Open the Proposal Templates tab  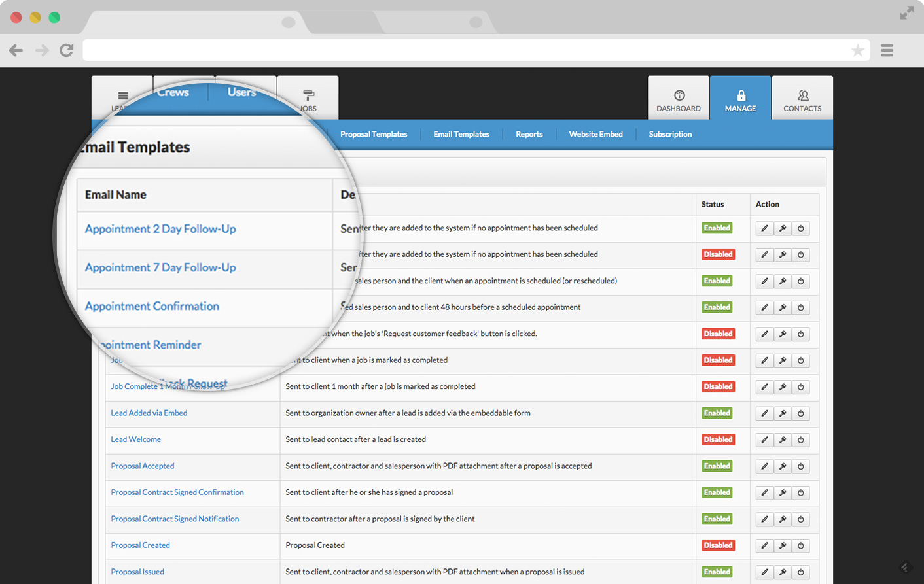click(x=374, y=134)
